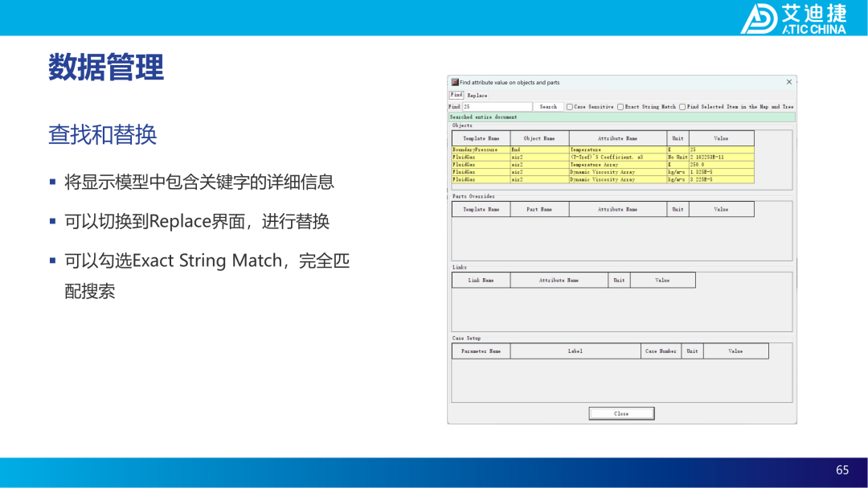Select the value 1.325E-5 cell
This screenshot has height=488, width=868.
click(x=721, y=172)
